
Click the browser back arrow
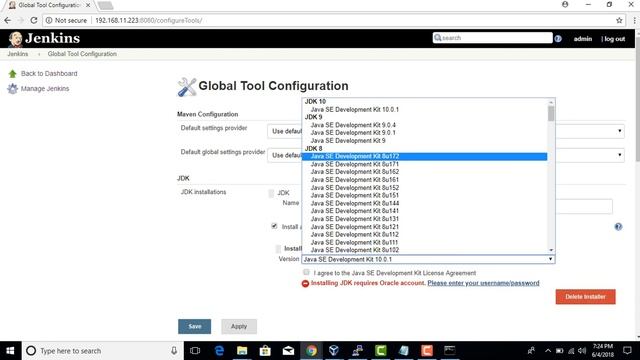(x=7, y=20)
